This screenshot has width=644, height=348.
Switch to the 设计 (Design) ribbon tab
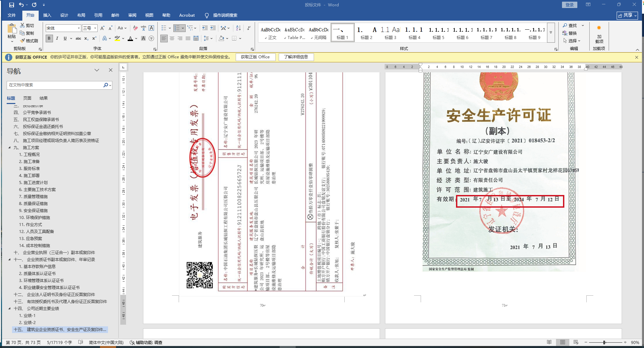(x=64, y=15)
